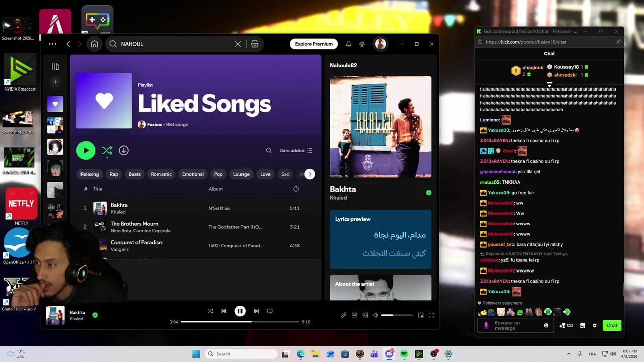This screenshot has height=362, width=644.
Task: Open Spotify from the Windows taskbar
Action: [404, 354]
